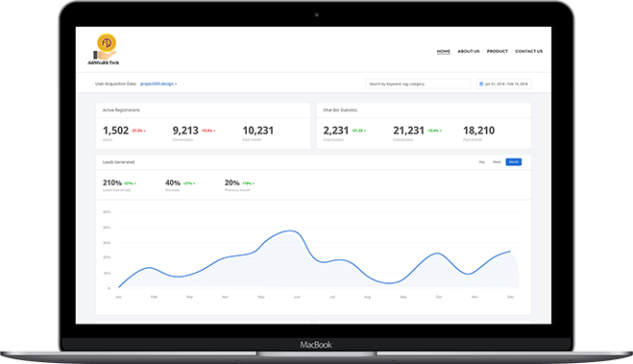Click the Dec label on chart axis
This screenshot has width=633, height=364.
(511, 297)
